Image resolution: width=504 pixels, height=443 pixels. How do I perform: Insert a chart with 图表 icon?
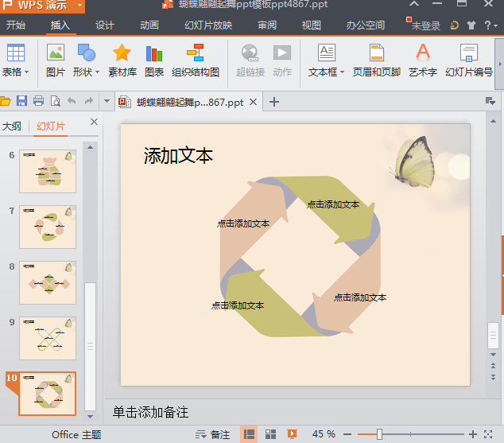(x=154, y=53)
